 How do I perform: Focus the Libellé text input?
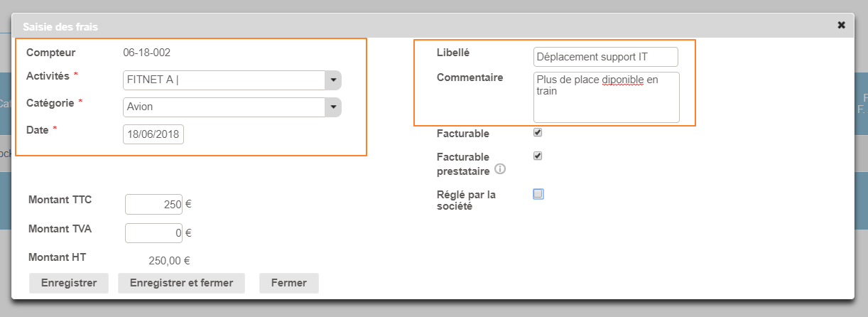(x=605, y=57)
